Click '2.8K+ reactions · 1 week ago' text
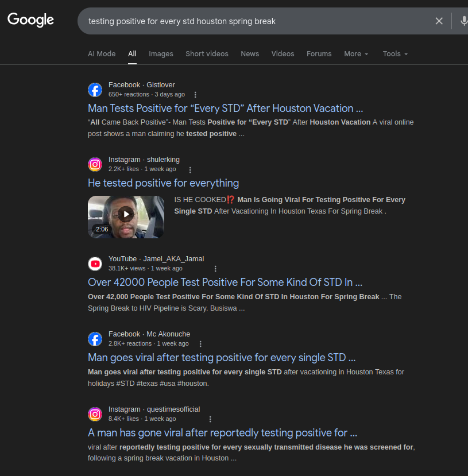The width and height of the screenshot is (468, 476). pos(148,343)
